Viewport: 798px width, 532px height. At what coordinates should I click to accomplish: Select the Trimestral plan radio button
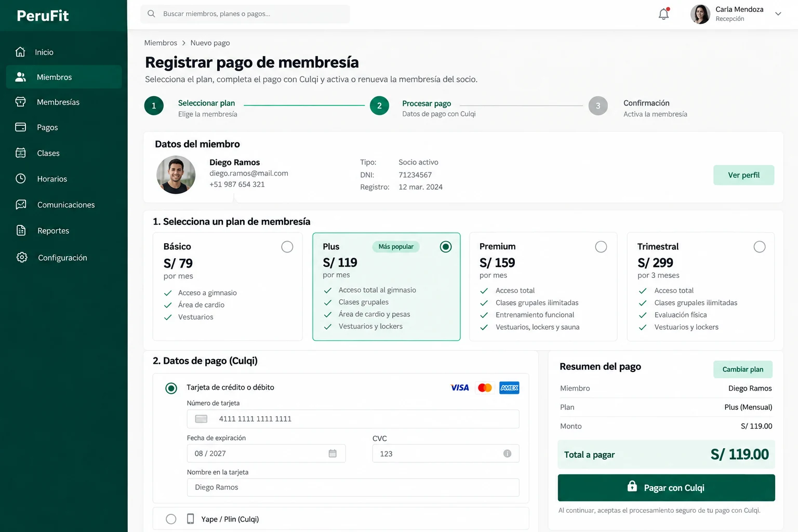pyautogui.click(x=759, y=247)
